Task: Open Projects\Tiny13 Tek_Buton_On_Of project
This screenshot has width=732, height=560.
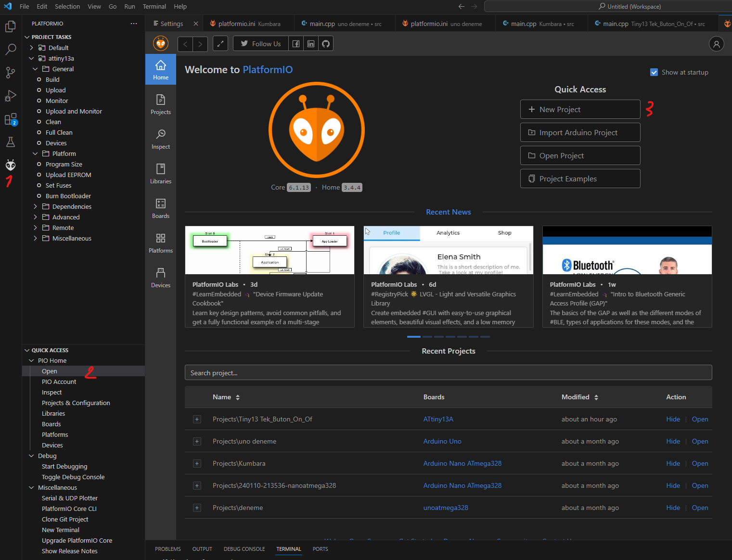Action: tap(700, 419)
